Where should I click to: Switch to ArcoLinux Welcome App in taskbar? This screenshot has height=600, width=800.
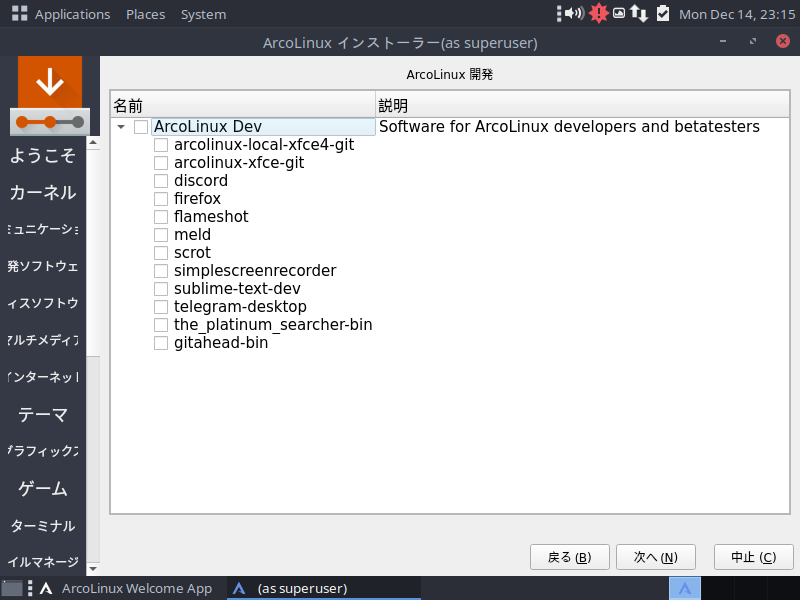click(127, 588)
